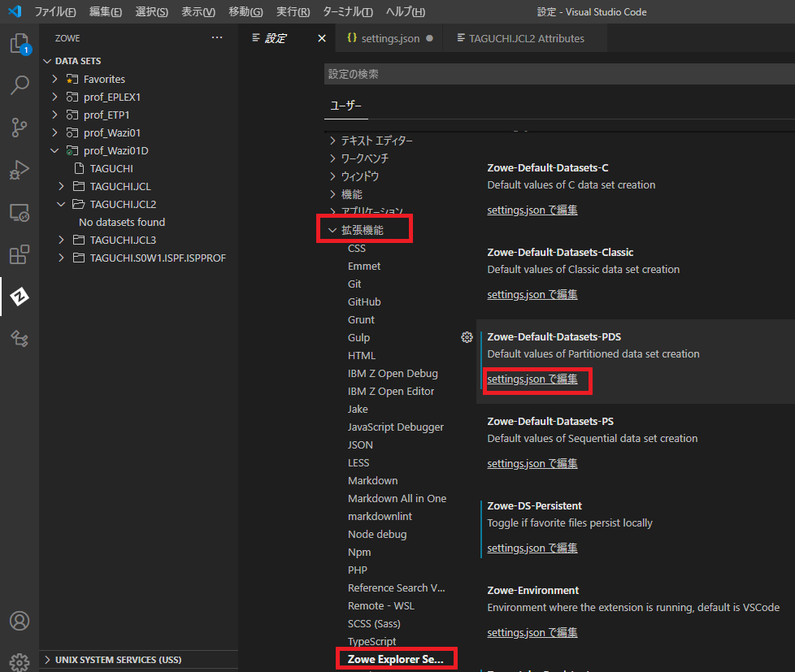The height and width of the screenshot is (672, 795).
Task: Open the ファイル menu
Action: (x=55, y=11)
